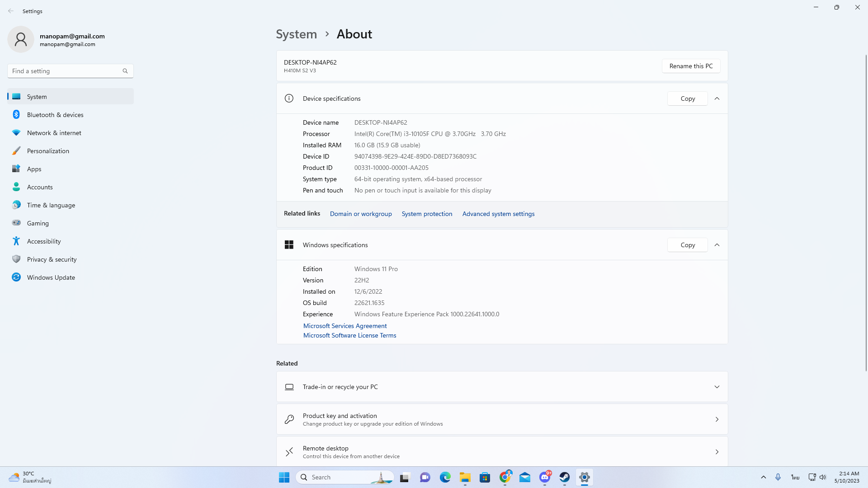Collapse the Device specifications section
The image size is (868, 488).
coord(717,99)
